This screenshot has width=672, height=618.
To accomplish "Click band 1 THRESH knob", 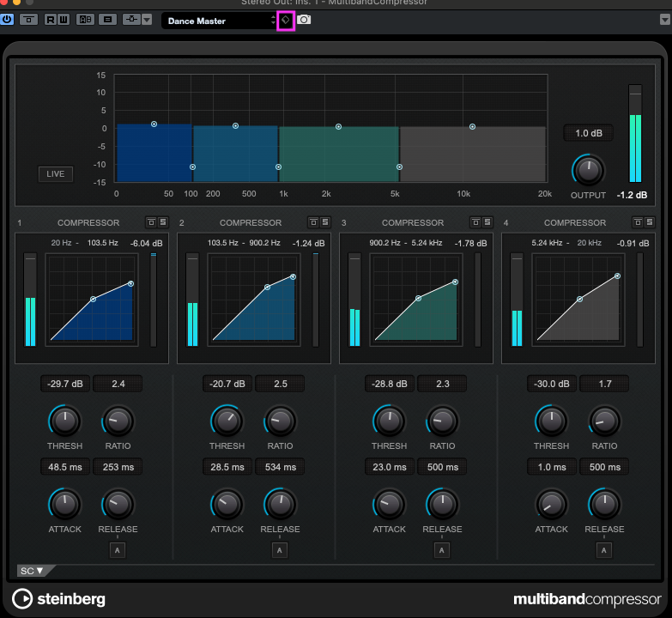I will [x=65, y=421].
